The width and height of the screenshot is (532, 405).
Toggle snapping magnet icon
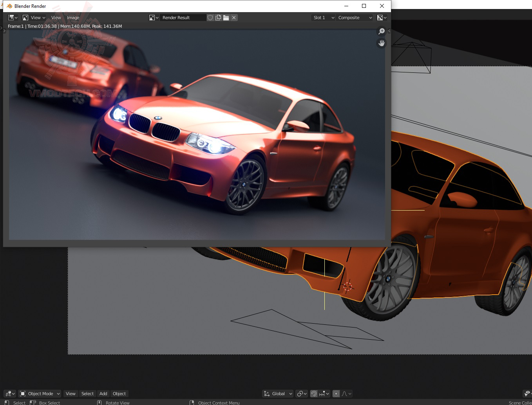[x=314, y=394]
